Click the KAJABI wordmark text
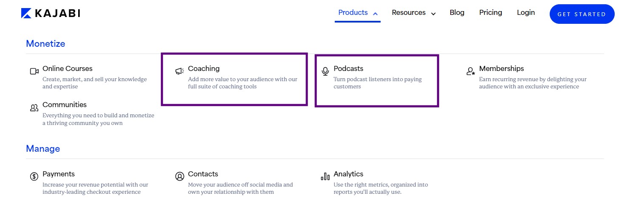This screenshot has width=644, height=207. 57,14
